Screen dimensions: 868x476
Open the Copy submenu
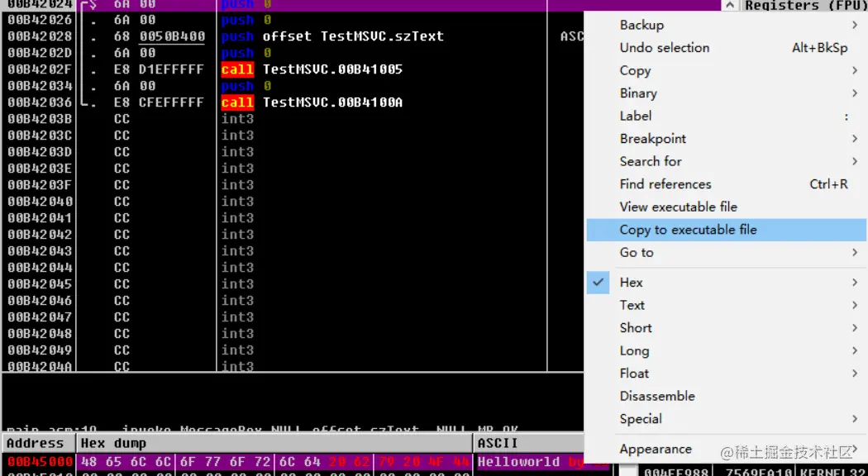(727, 70)
